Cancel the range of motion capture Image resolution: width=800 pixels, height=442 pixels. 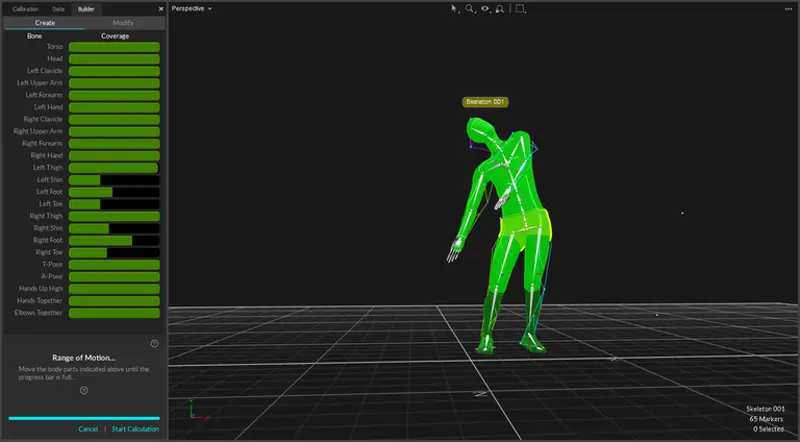click(x=88, y=429)
